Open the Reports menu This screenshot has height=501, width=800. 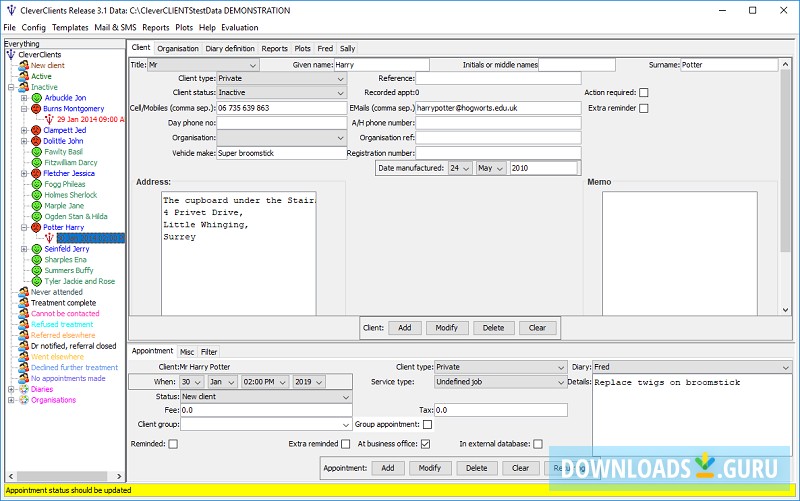(156, 28)
